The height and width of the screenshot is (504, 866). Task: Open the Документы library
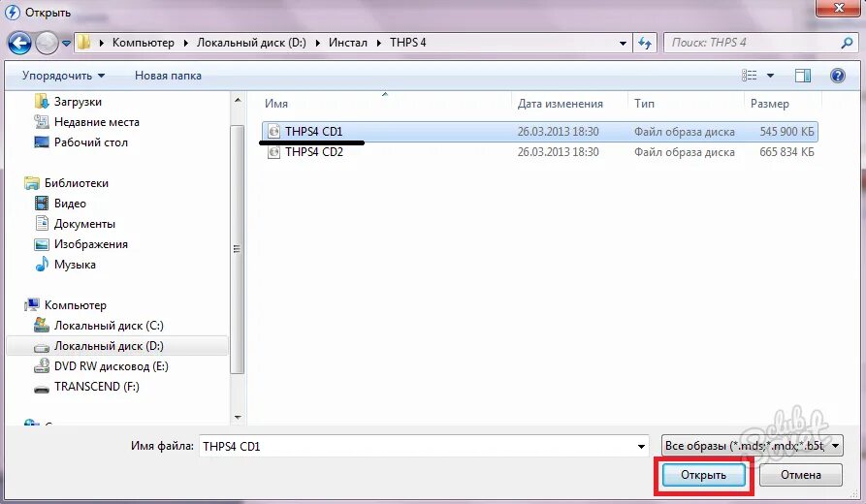pos(84,224)
